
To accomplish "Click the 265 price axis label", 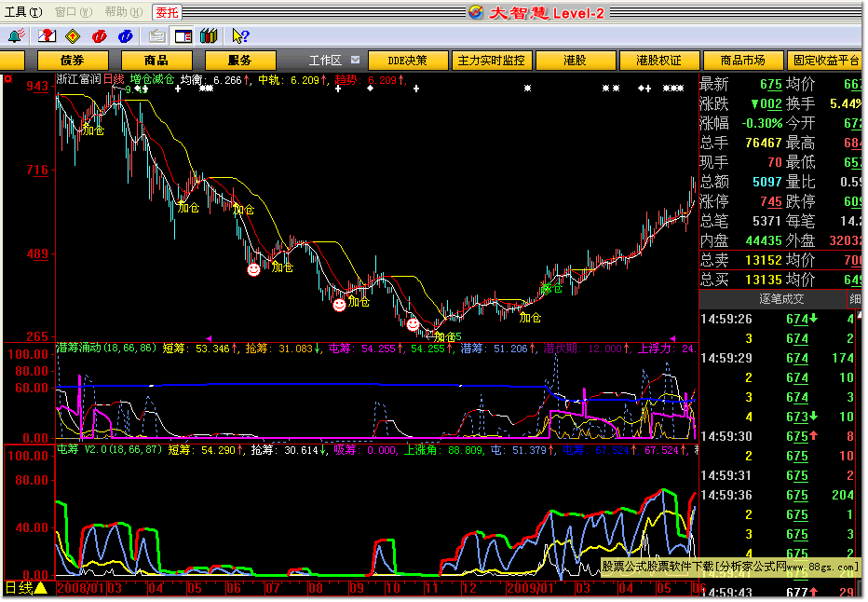I will tap(37, 335).
